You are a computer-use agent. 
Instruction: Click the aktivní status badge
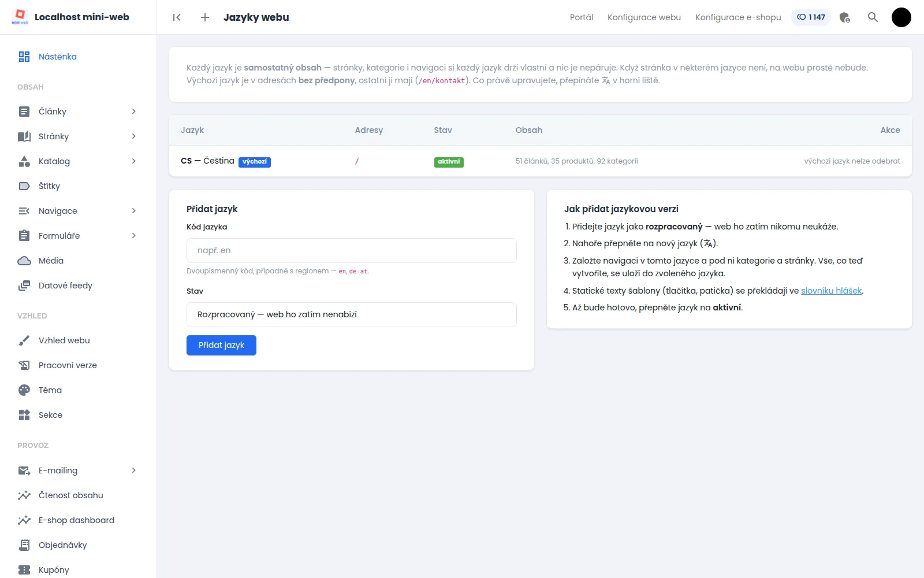pos(449,162)
